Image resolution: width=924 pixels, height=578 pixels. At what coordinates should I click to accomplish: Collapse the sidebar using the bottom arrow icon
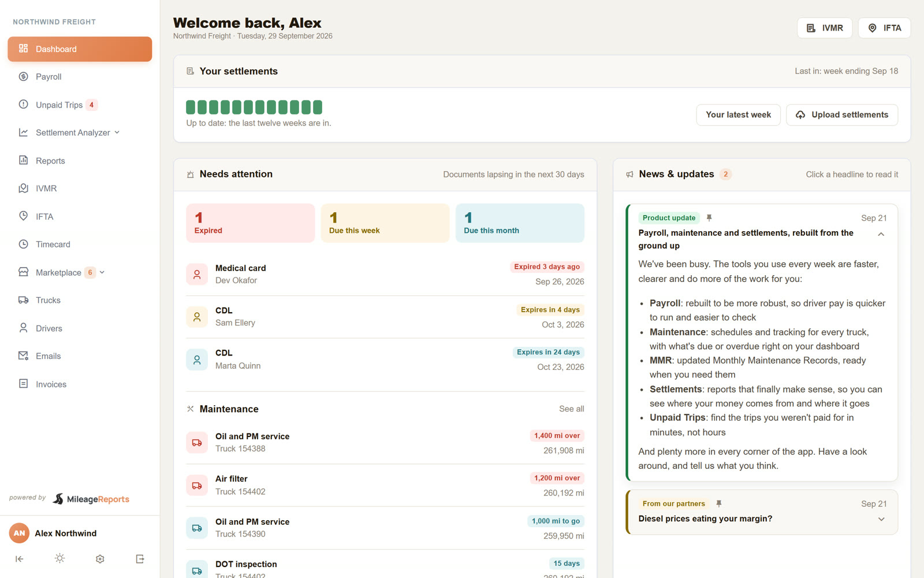[x=19, y=559]
